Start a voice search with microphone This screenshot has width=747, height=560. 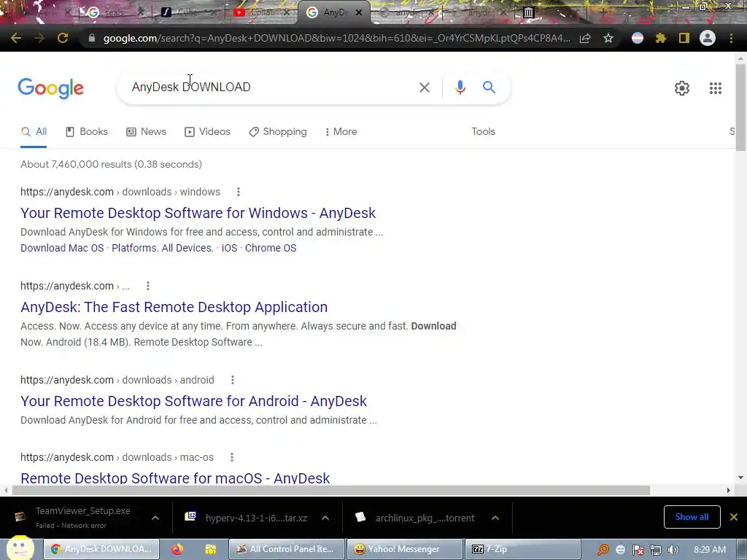460,87
